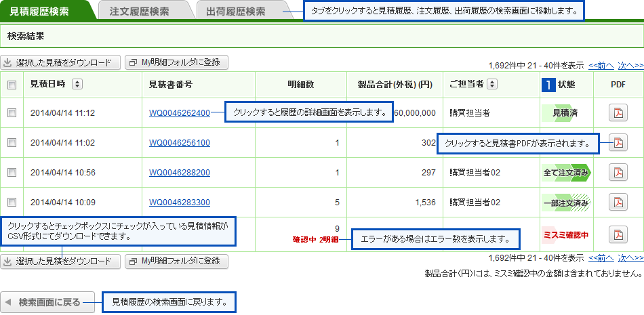Open PDF for quote WQ0046262400
This screenshot has height=315, width=644.
(618, 113)
